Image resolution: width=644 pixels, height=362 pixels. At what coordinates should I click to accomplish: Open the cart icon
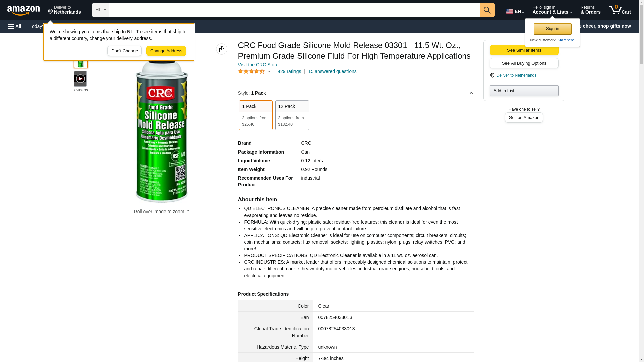620,10
